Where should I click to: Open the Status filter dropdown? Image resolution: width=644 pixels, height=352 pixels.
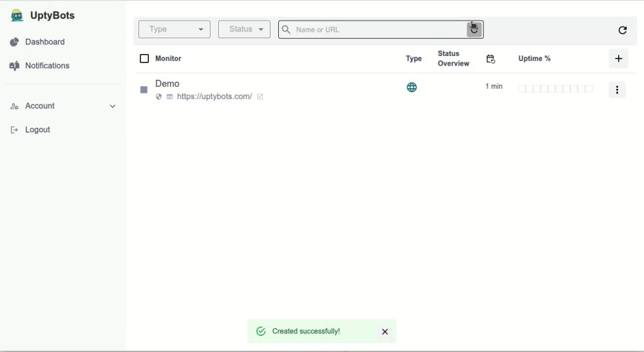point(244,29)
